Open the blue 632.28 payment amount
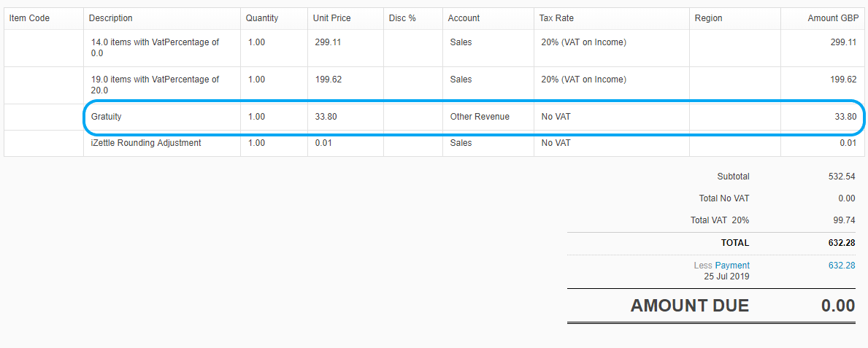Viewport: 868px width, 348px height. click(841, 266)
